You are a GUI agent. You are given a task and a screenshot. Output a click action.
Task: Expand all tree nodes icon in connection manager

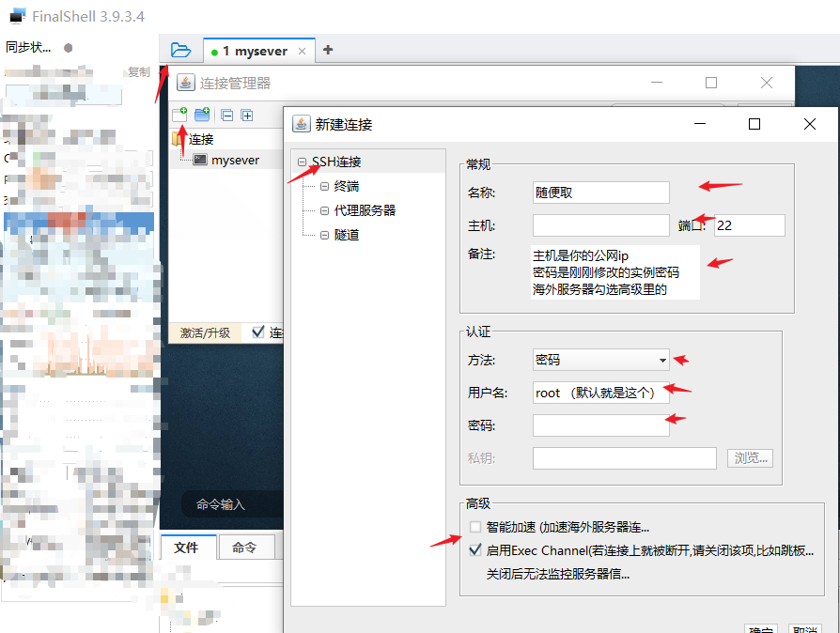point(247,116)
